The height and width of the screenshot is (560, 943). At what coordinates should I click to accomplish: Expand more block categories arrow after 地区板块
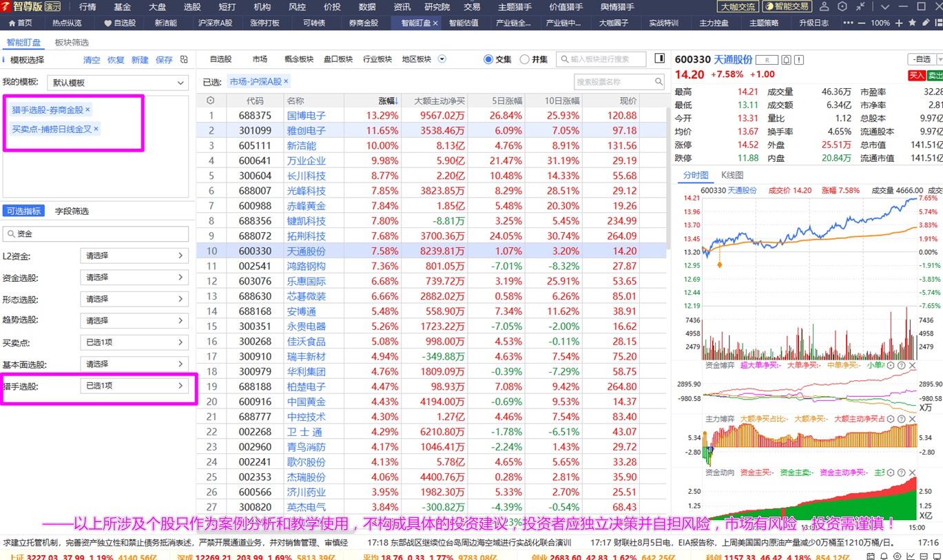click(442, 59)
